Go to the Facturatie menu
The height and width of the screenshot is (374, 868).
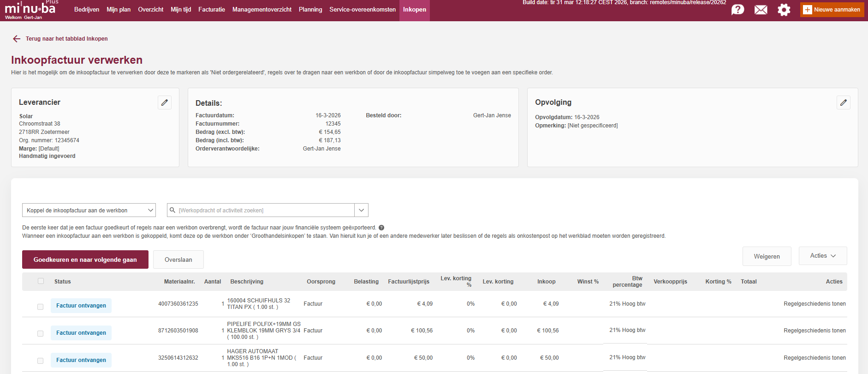211,10
